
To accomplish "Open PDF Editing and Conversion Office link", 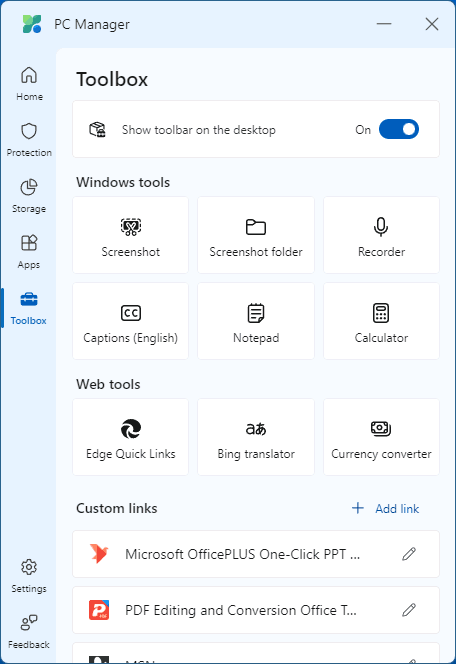I will click(256, 610).
